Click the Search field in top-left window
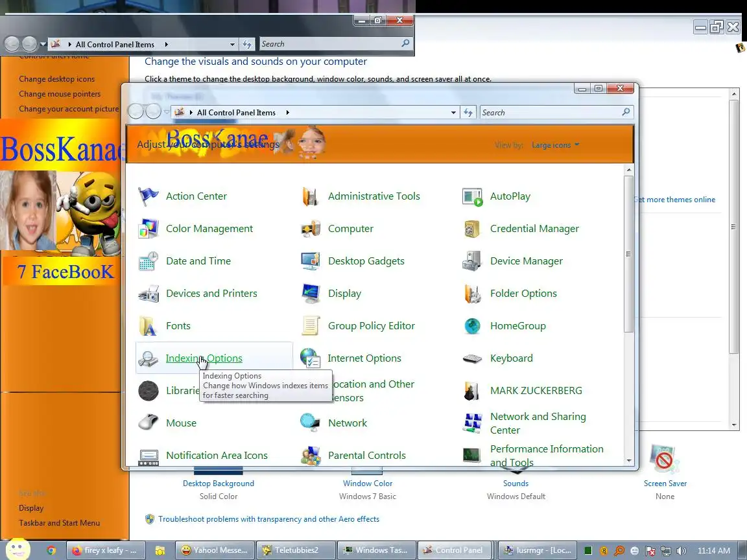This screenshot has height=560, width=747. [336, 44]
